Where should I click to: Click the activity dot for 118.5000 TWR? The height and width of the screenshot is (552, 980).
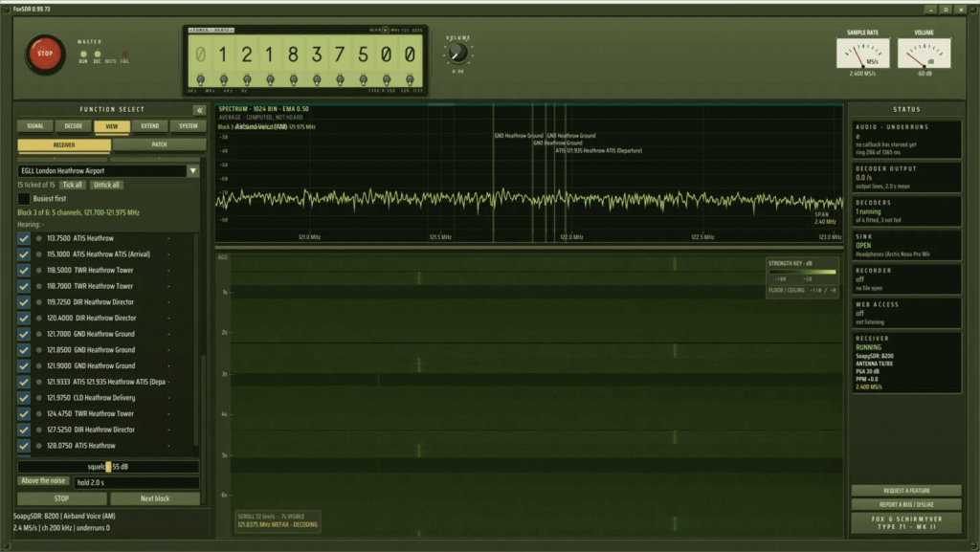coord(38,271)
